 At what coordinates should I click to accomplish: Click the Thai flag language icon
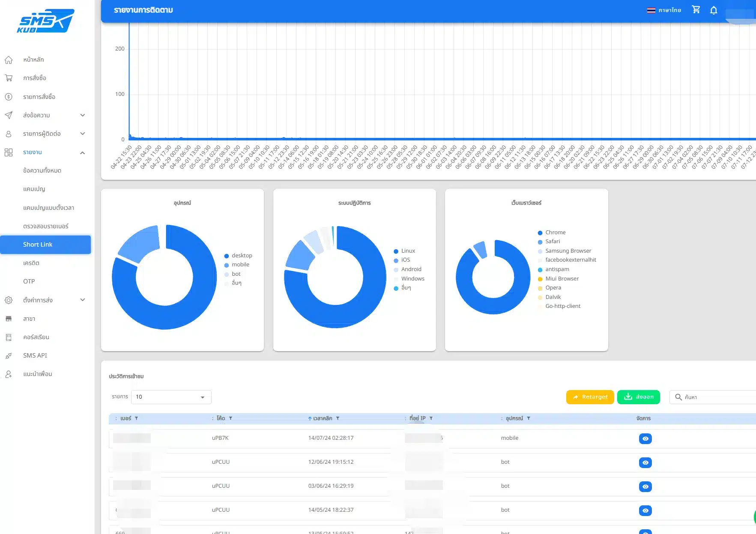point(651,10)
